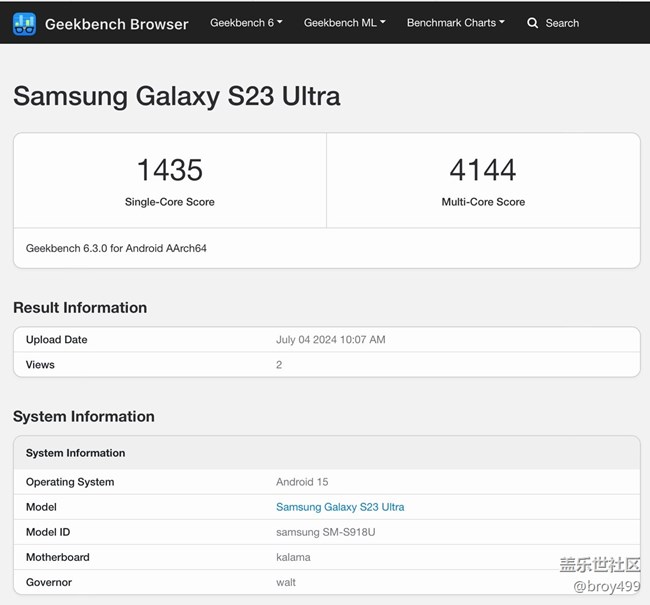Screen dimensions: 650x605
Task: Click the Result Information section heading
Action: click(x=80, y=308)
